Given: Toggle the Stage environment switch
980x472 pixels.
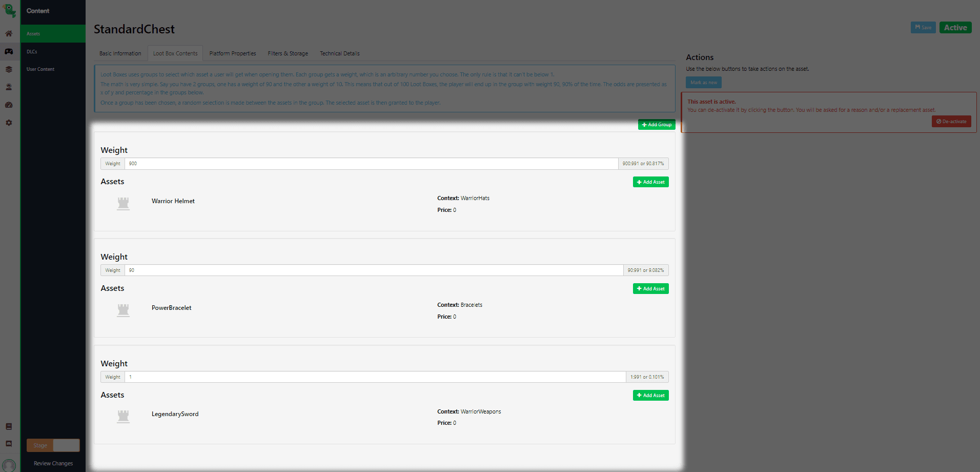Looking at the screenshot, I should 53,445.
